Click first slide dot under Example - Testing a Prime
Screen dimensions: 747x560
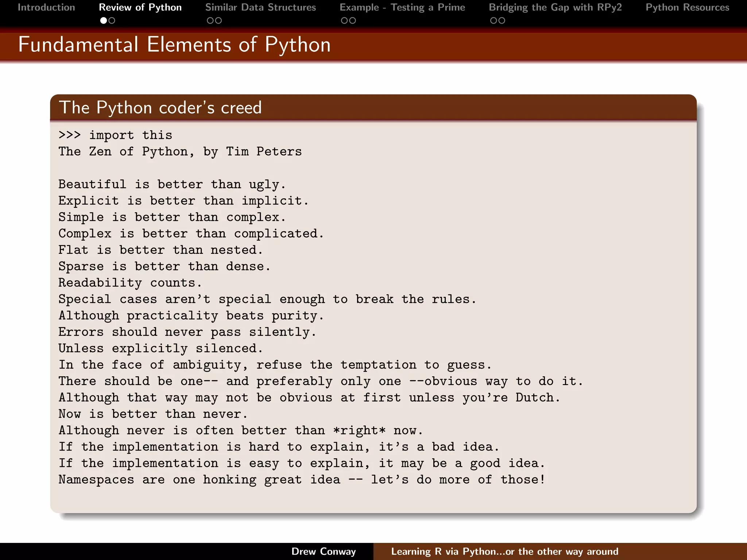click(x=344, y=21)
